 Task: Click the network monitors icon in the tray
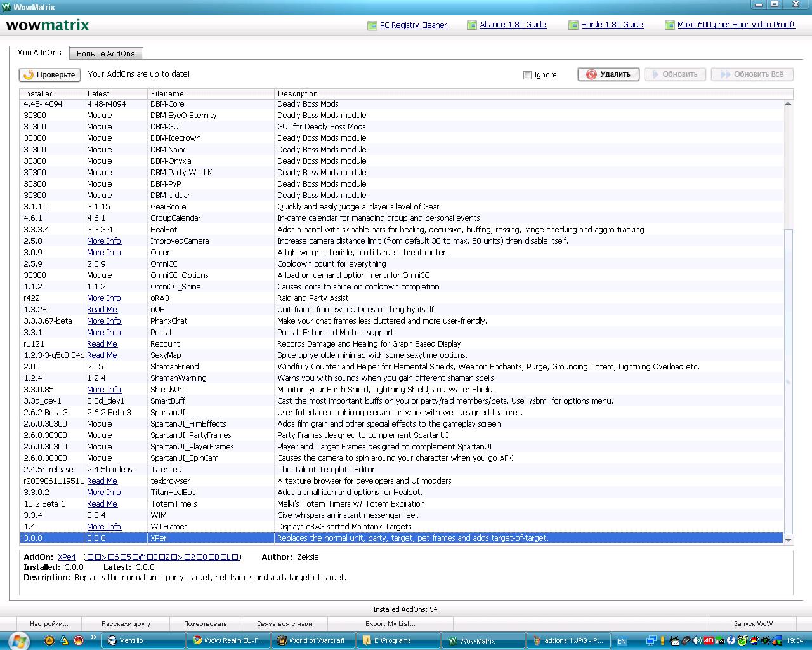point(652,640)
